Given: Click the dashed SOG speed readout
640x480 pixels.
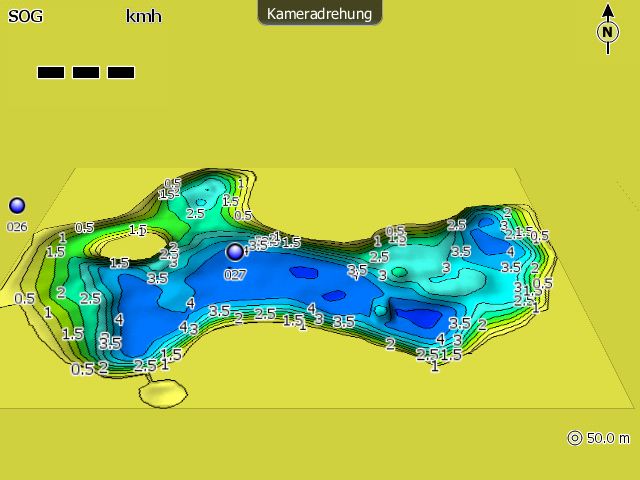Looking at the screenshot, I should [x=86, y=72].
